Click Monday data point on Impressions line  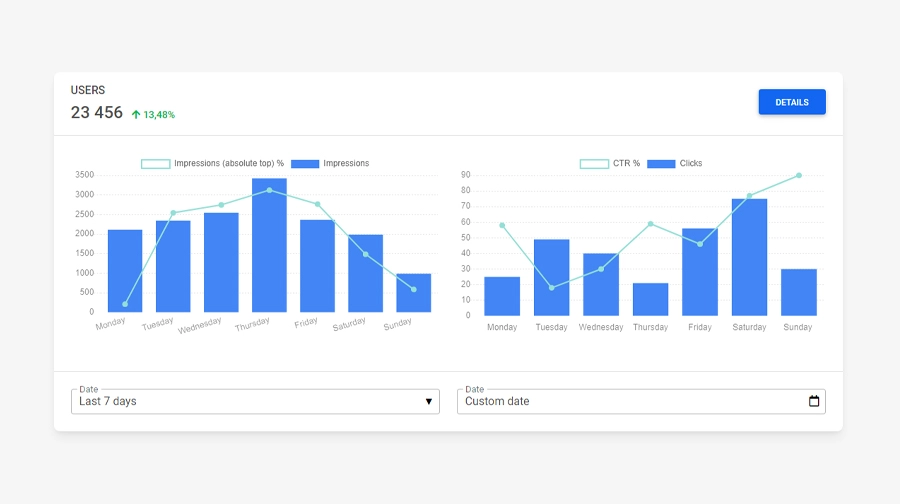(125, 304)
